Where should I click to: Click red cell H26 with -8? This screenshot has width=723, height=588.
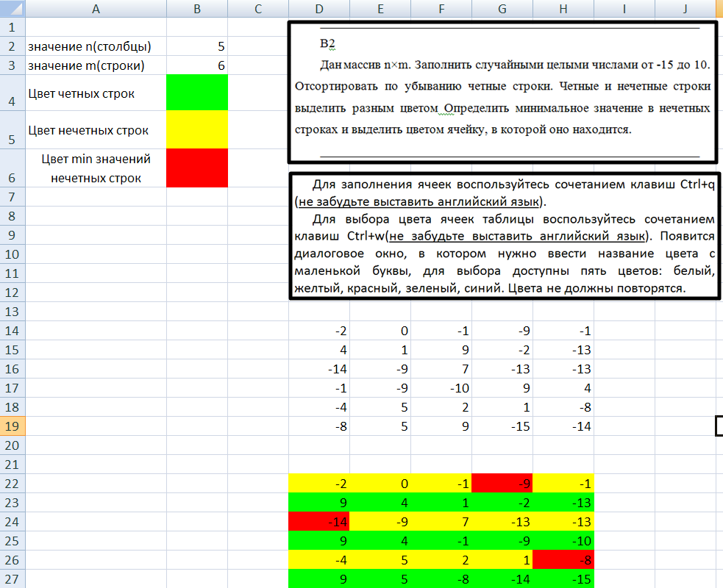[x=563, y=560]
